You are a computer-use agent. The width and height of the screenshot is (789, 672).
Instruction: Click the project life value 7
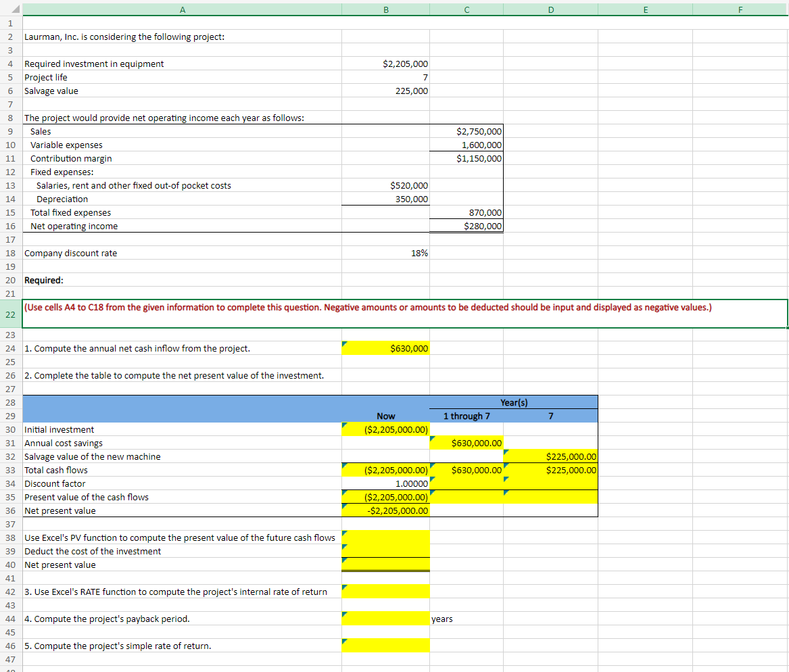(x=385, y=78)
